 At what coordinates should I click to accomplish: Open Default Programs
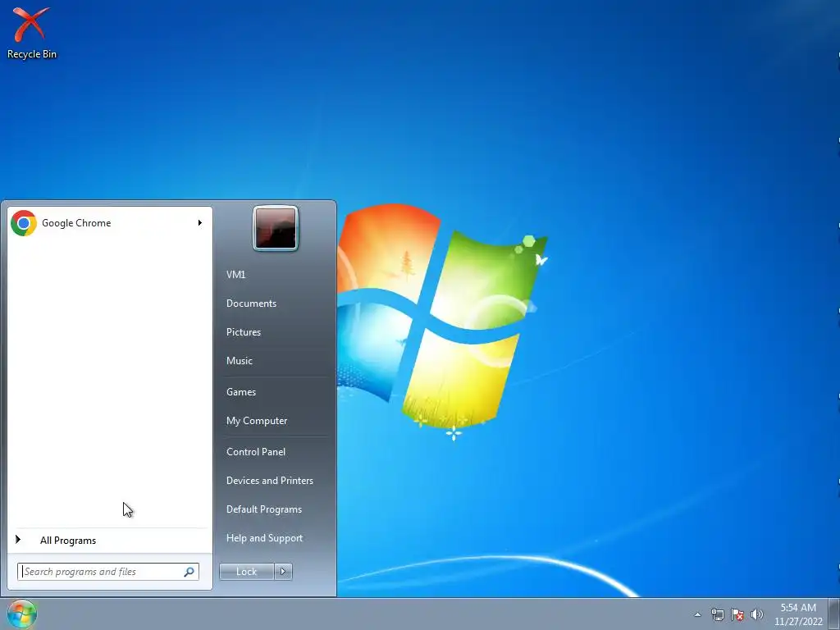tap(263, 509)
